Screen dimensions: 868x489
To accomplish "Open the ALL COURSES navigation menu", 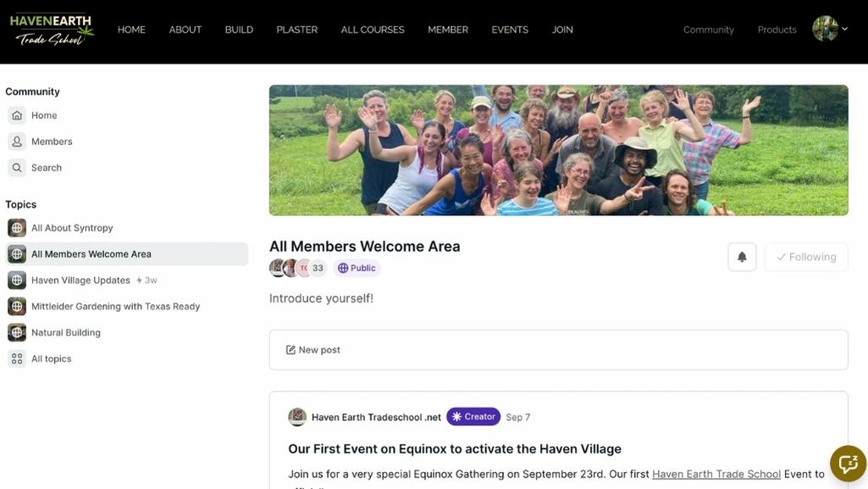I will click(373, 30).
